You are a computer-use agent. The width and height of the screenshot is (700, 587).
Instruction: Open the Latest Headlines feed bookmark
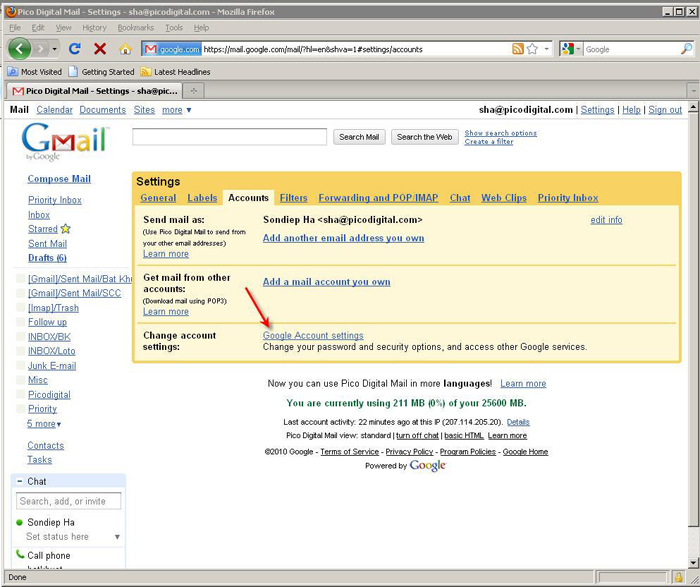pyautogui.click(x=175, y=71)
